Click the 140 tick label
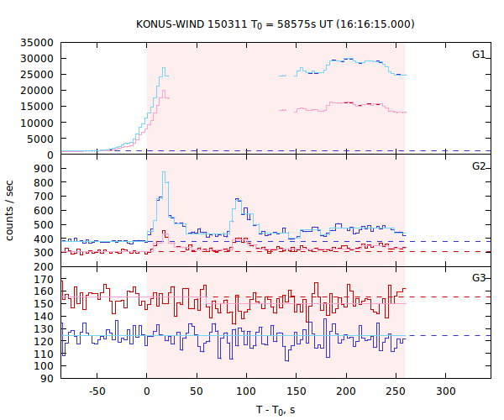The height and width of the screenshot is (420, 504). tap(44, 317)
